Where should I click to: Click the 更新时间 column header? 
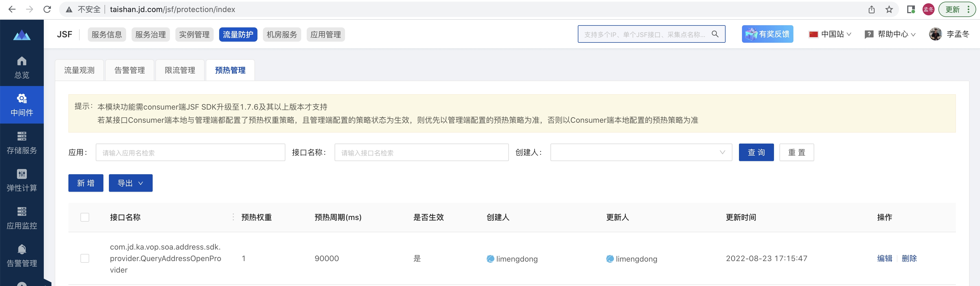click(741, 218)
